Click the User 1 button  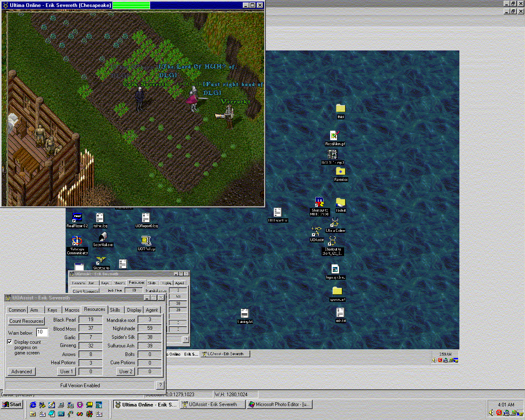point(66,372)
